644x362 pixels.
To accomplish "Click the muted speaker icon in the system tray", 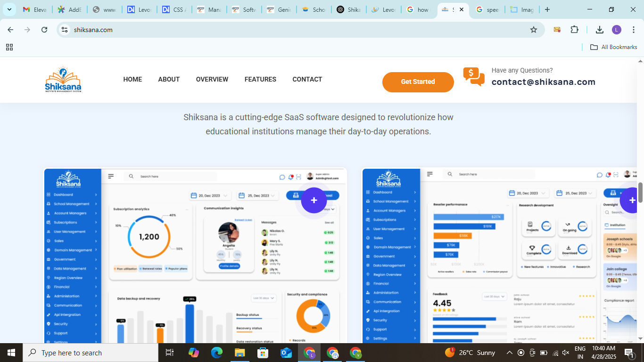I will (566, 353).
